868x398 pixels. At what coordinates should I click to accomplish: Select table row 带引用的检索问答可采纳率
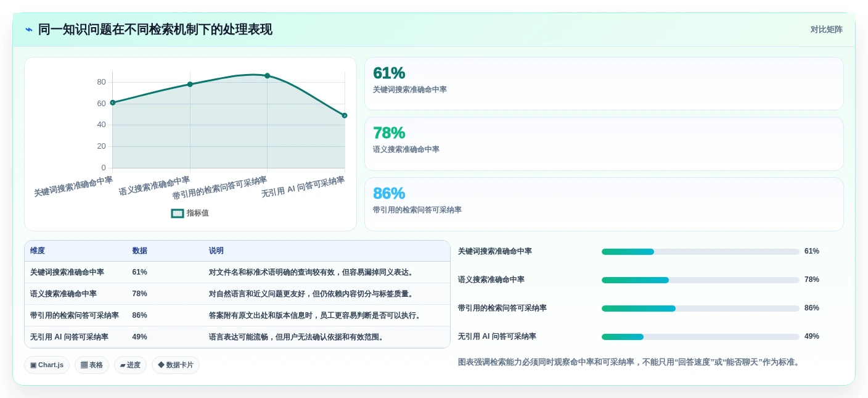[237, 315]
